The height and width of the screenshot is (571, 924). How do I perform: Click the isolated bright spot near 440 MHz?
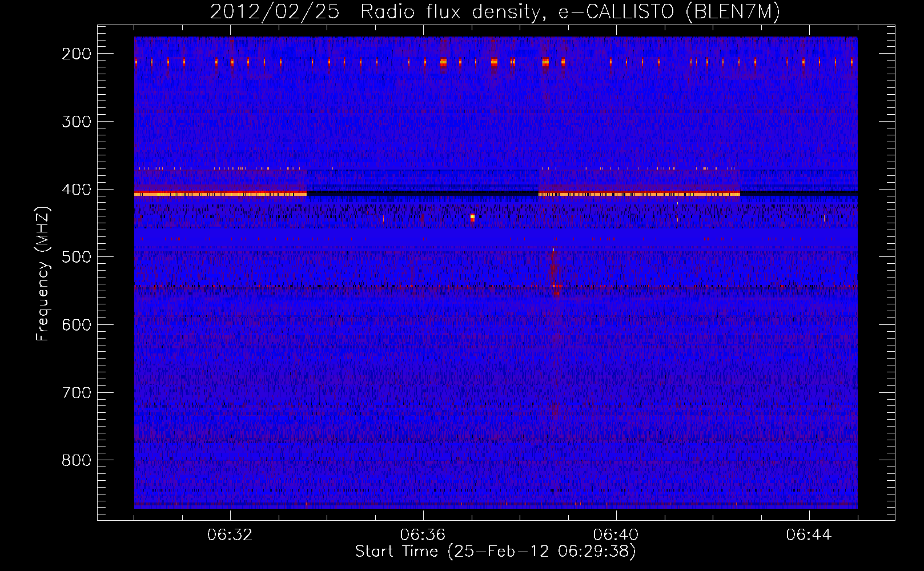(472, 217)
